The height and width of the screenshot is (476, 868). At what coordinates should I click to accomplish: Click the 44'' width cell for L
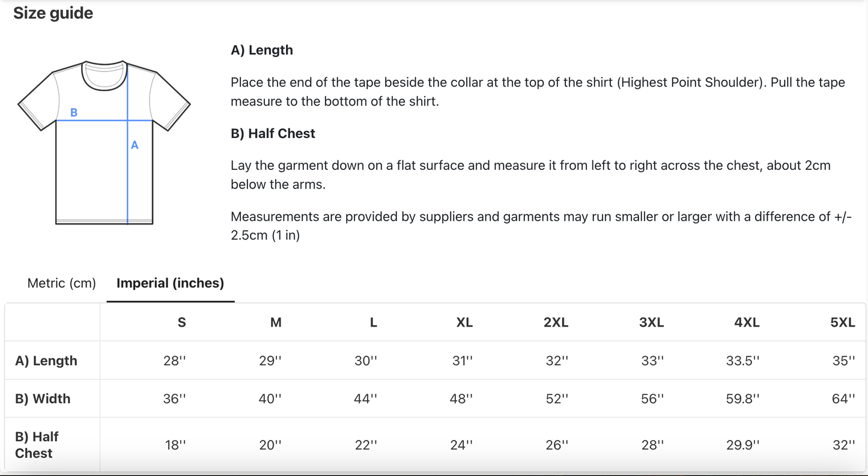pyautogui.click(x=366, y=399)
